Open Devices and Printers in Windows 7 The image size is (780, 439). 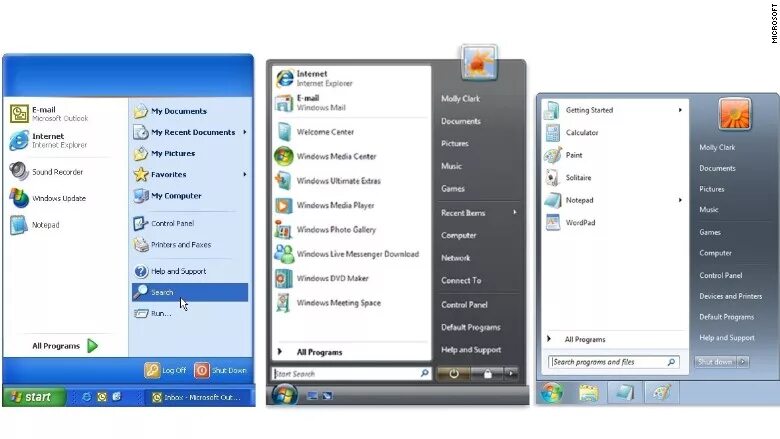pyautogui.click(x=731, y=296)
